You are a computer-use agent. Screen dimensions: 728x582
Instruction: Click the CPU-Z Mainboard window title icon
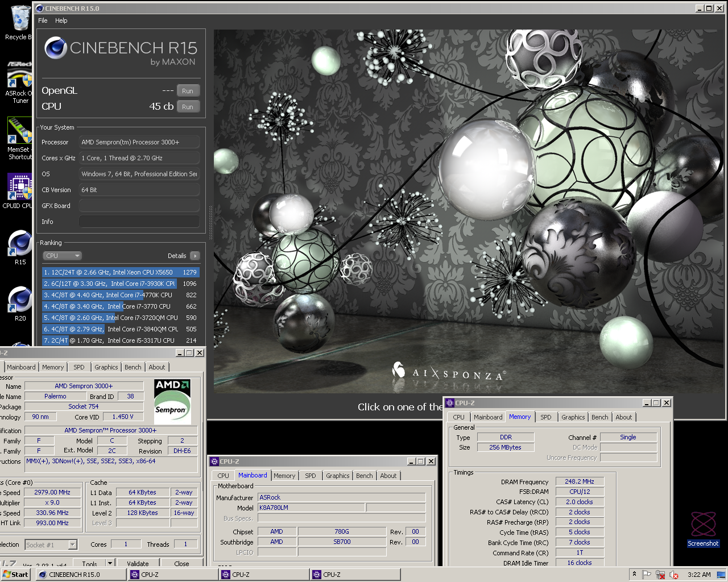(214, 462)
